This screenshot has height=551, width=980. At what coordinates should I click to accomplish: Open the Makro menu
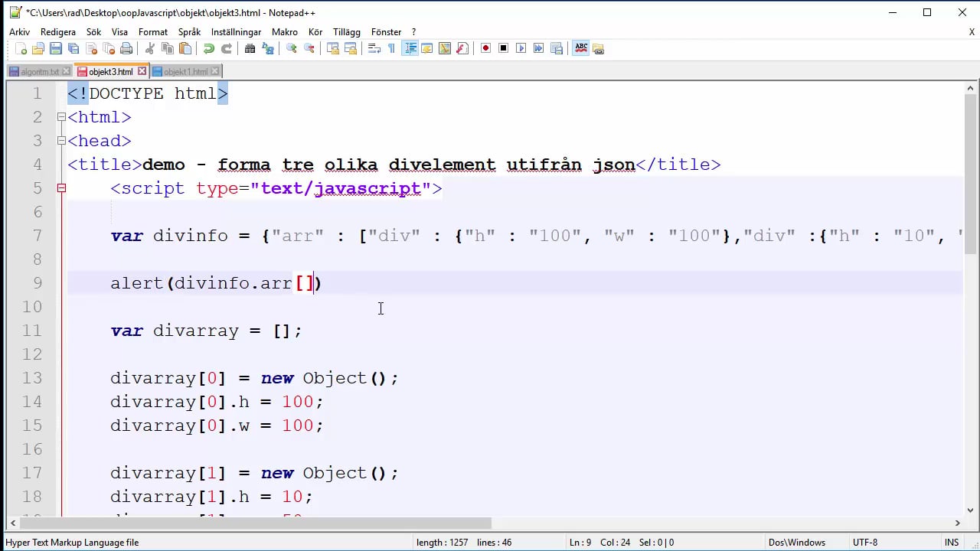(285, 32)
